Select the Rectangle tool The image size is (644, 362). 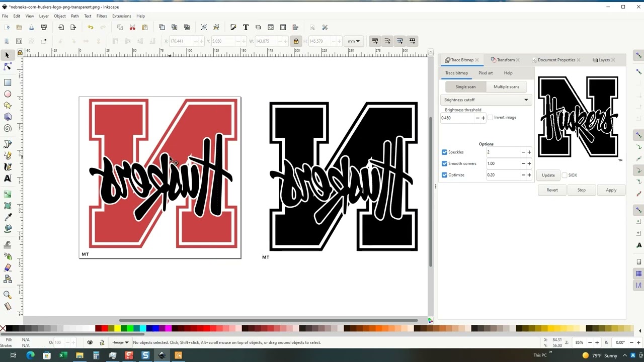tap(8, 82)
